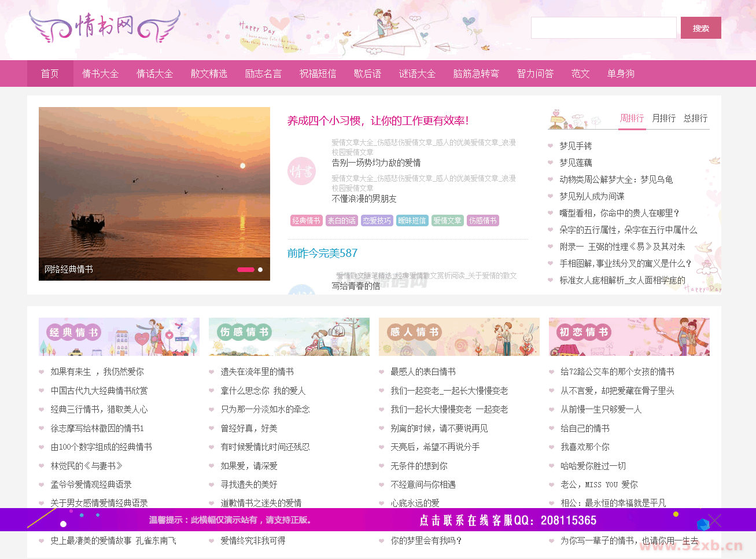Viewport: 756px width, 559px height.
Task: Select the white dot carousel indicator
Action: [260, 270]
